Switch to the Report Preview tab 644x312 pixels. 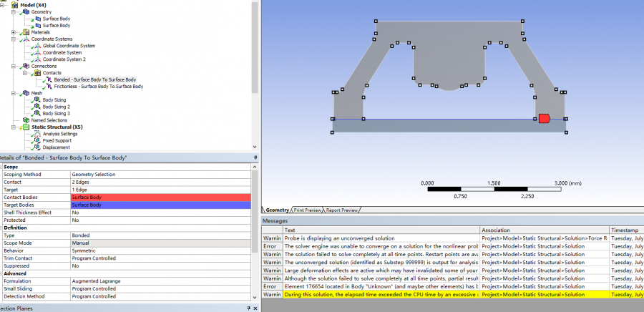tap(342, 210)
